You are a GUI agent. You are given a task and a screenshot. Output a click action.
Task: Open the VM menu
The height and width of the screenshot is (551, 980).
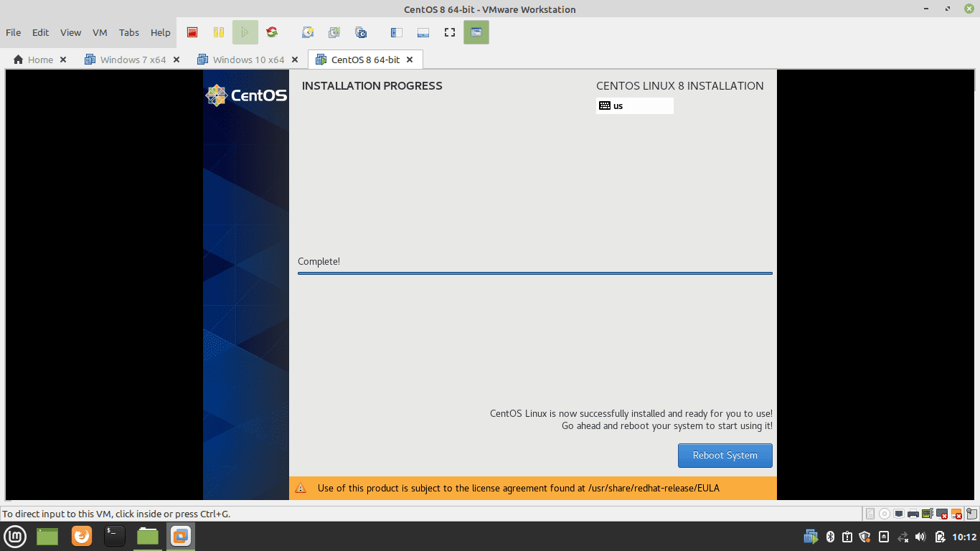pos(100,32)
